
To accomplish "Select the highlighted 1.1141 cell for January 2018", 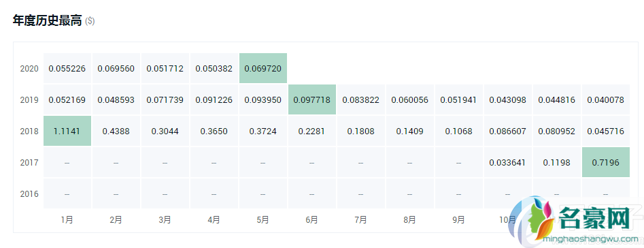I will (x=67, y=131).
